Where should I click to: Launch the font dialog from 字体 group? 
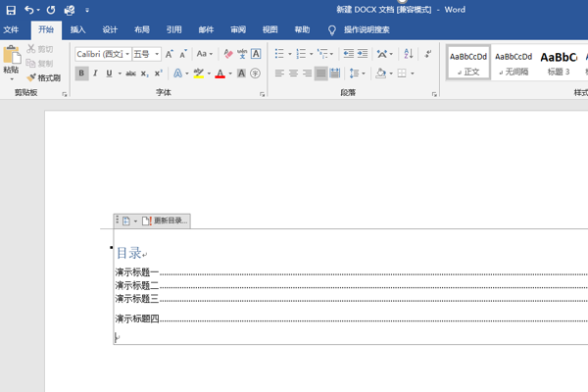click(x=262, y=94)
